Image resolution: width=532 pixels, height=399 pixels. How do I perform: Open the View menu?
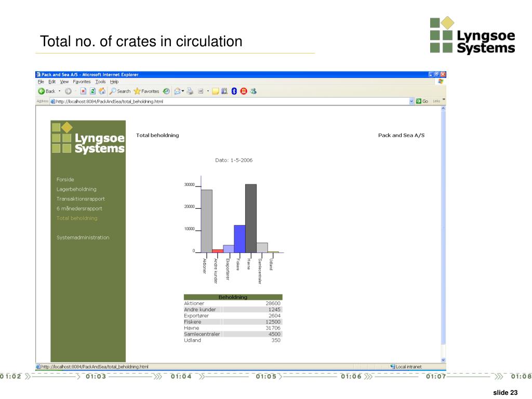(64, 82)
